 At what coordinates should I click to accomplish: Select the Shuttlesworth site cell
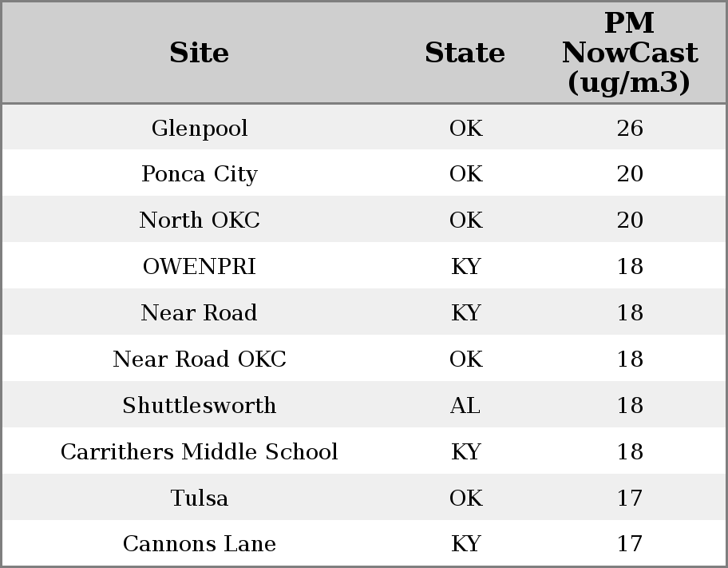tap(200, 406)
